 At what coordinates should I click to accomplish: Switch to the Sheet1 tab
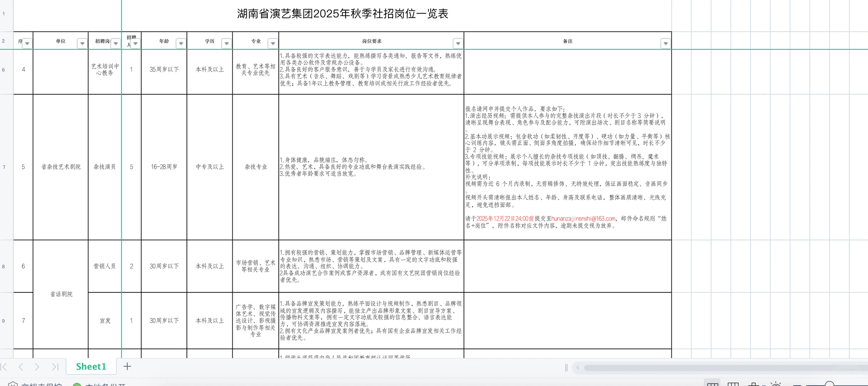(x=91, y=367)
